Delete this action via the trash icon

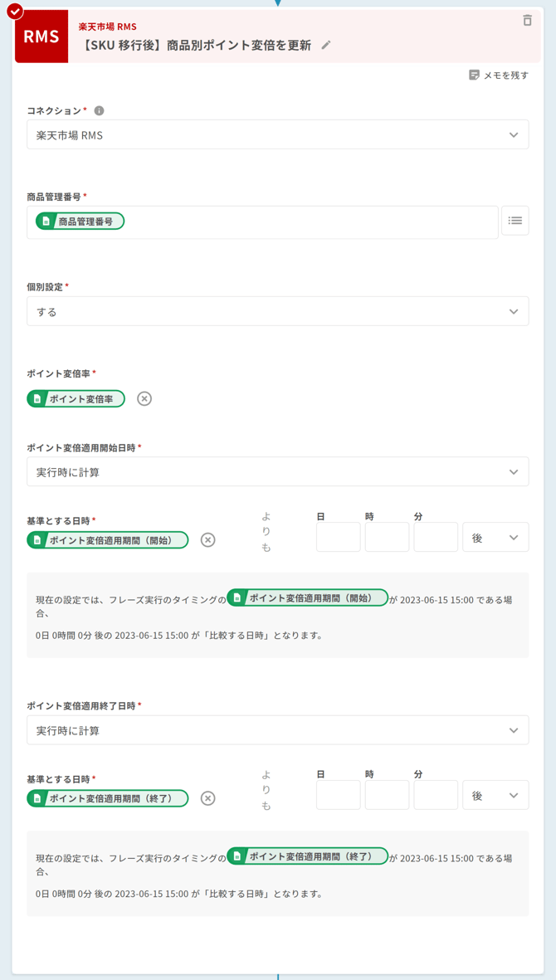(528, 20)
